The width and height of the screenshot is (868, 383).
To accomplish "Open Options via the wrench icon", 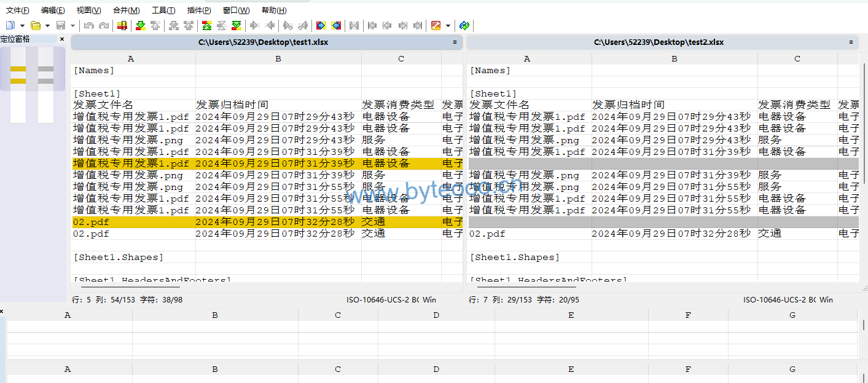I will [436, 25].
